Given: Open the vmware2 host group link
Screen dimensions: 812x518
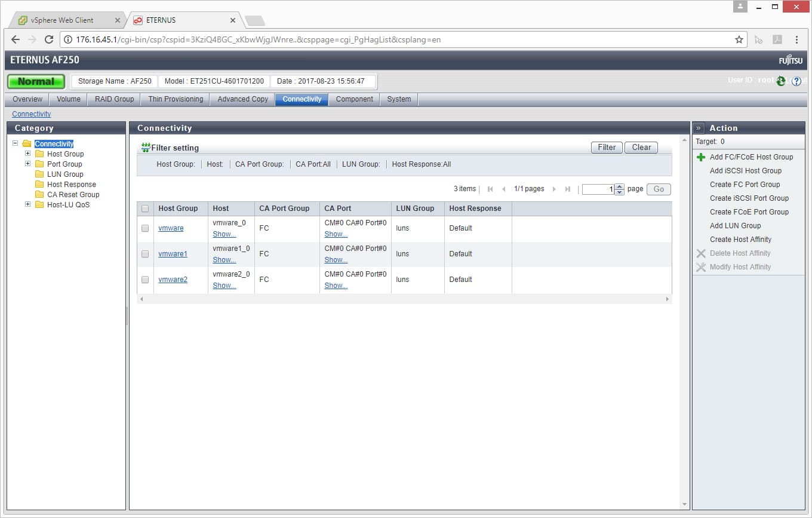Looking at the screenshot, I should [173, 280].
